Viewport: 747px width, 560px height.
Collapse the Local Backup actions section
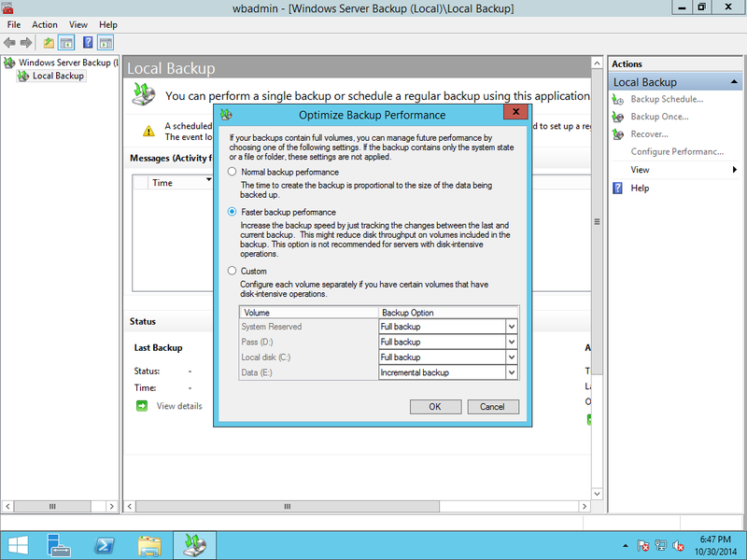pos(734,81)
